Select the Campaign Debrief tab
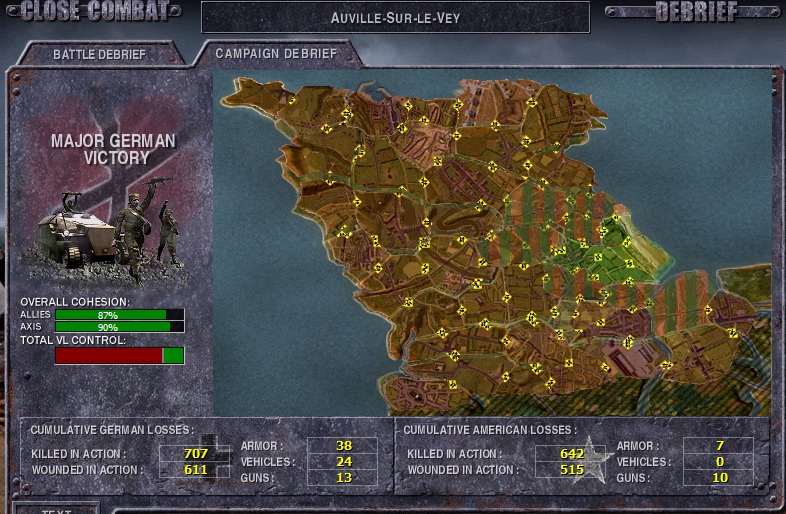Viewport: 786px width, 514px height. (x=277, y=53)
